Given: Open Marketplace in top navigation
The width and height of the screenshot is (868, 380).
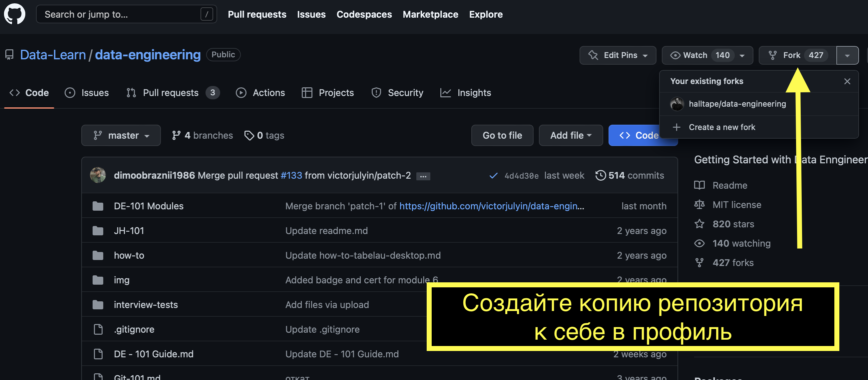Looking at the screenshot, I should [x=430, y=14].
